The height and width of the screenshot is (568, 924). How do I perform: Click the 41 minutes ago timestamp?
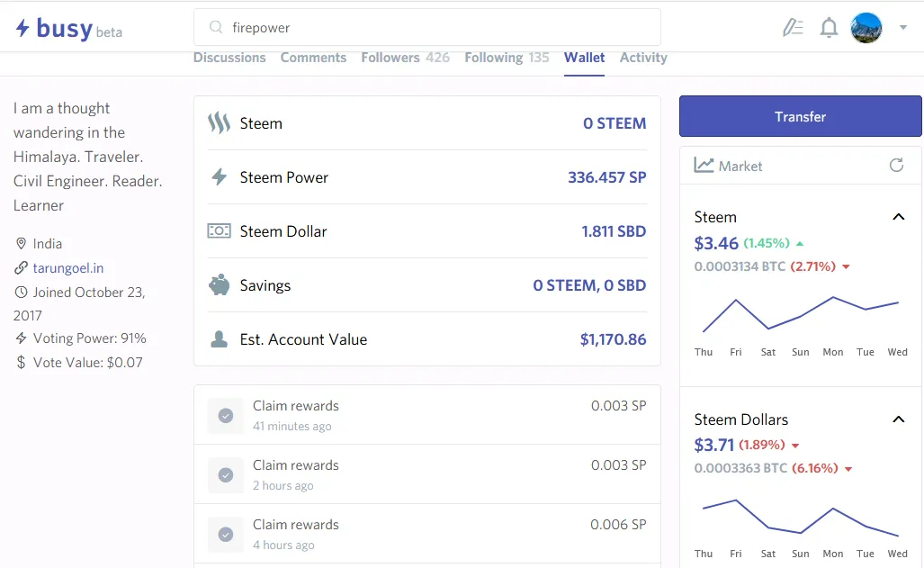point(292,426)
